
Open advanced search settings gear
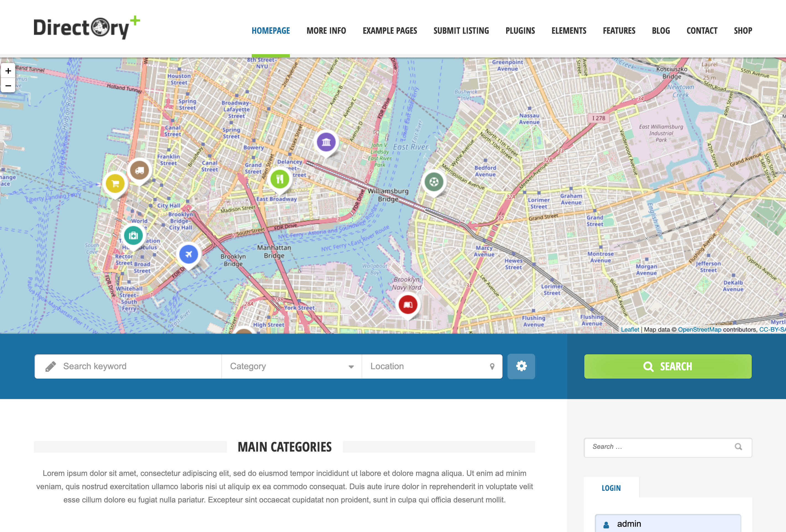[x=521, y=366]
